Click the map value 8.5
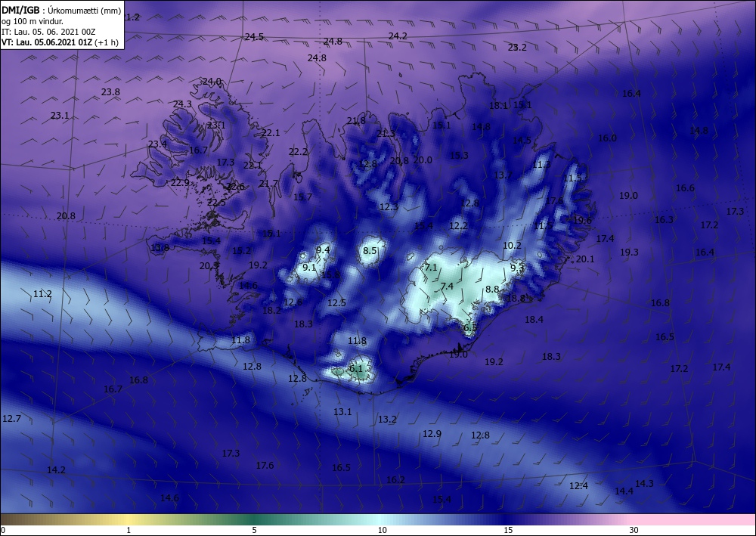The height and width of the screenshot is (536, 756). click(370, 251)
